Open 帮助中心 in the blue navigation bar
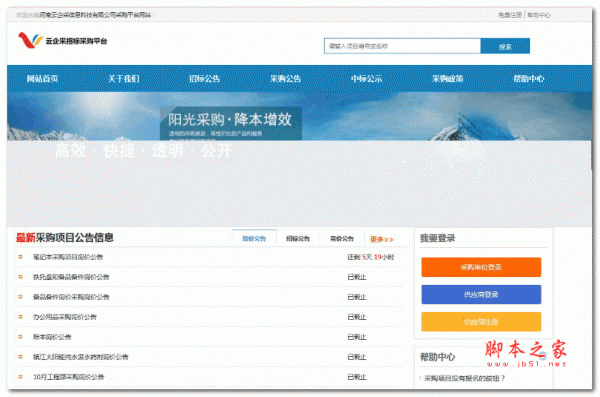This screenshot has width=600, height=397. click(x=529, y=78)
